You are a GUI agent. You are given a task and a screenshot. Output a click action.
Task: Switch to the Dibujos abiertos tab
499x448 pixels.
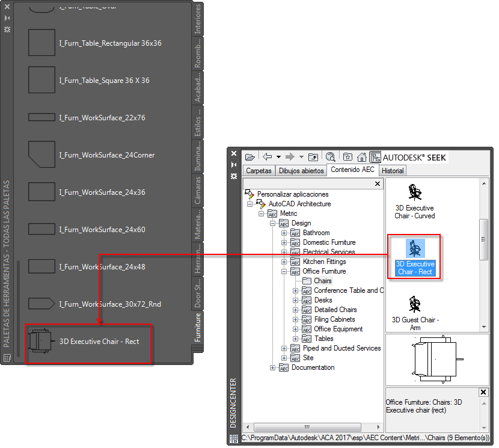click(x=301, y=171)
